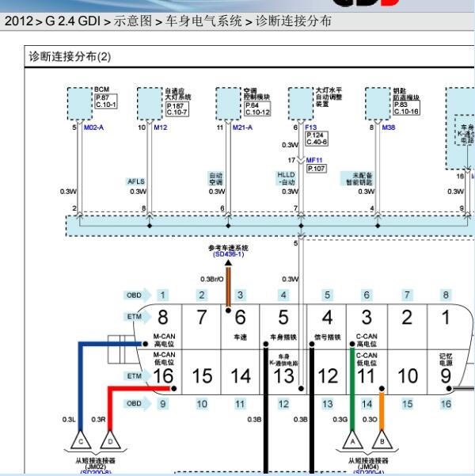The width and height of the screenshot is (475, 476).
Task: Click wire label 0.3L
Action: [69, 420]
